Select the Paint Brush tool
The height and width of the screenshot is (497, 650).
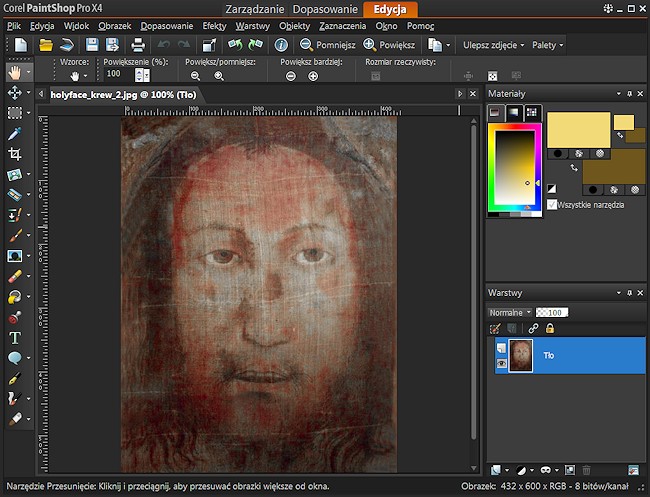click(15, 236)
